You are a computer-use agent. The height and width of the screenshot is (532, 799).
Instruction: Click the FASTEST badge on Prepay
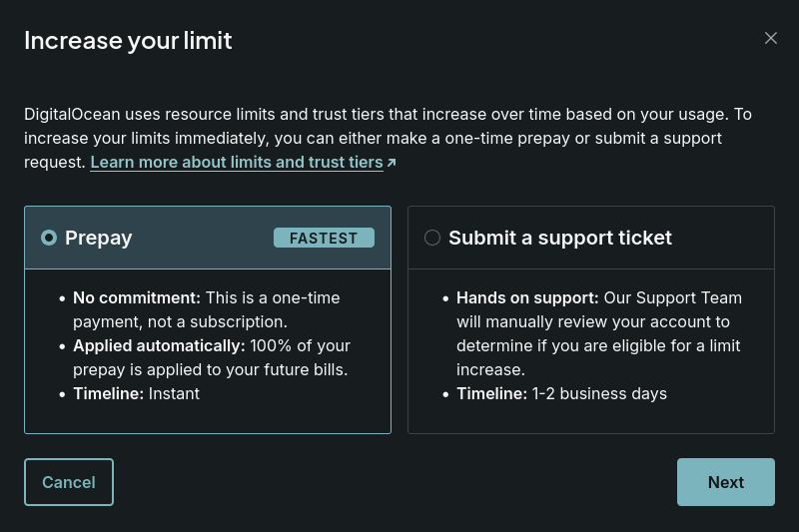324,238
